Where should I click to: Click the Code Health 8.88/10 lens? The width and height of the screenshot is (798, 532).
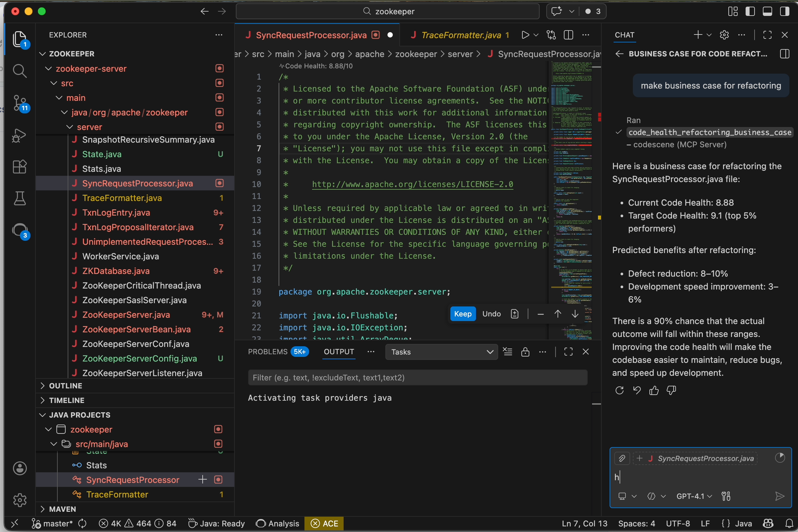315,66
